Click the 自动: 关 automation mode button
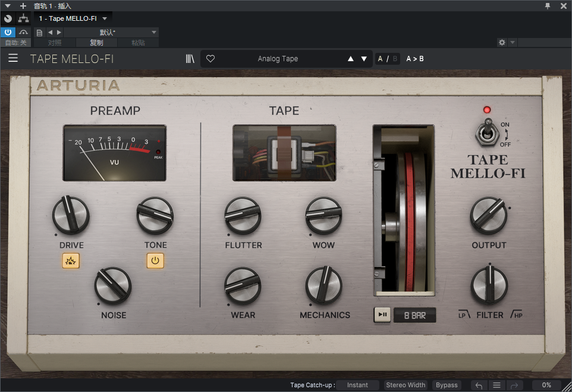This screenshot has width=572, height=392. click(x=15, y=43)
